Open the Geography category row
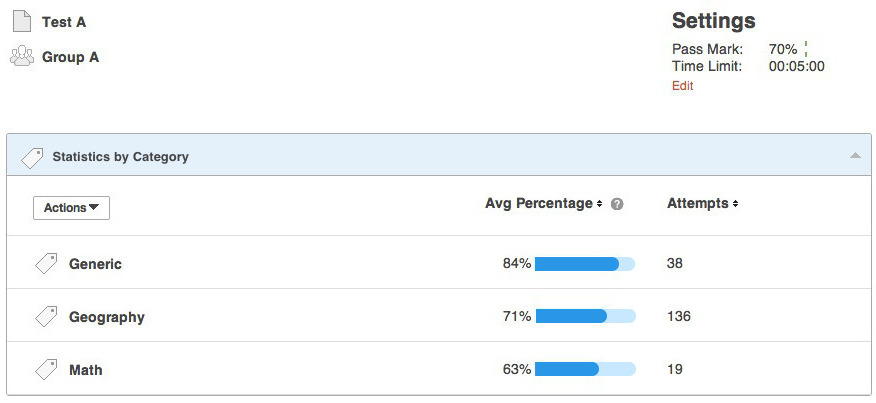 tap(106, 317)
